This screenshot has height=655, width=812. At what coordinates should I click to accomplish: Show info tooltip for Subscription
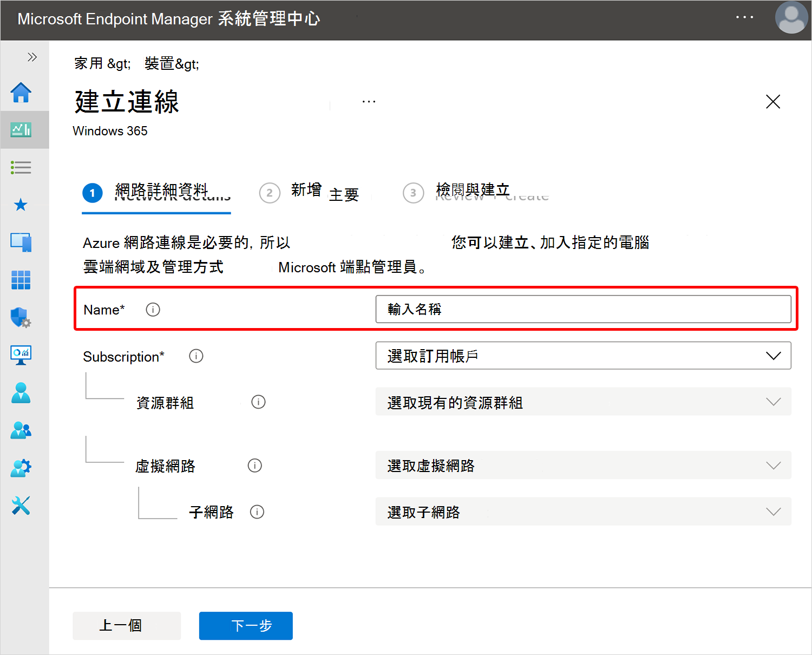coord(196,356)
